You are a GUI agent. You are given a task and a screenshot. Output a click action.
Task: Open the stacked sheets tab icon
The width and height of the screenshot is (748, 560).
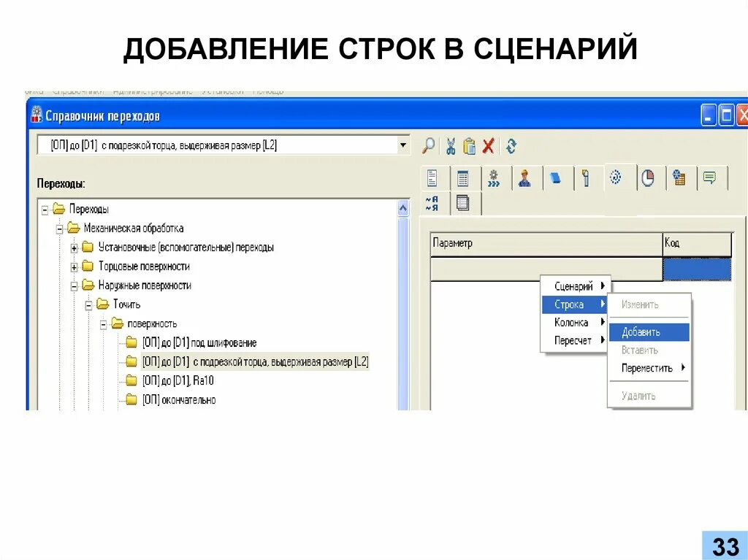[462, 203]
